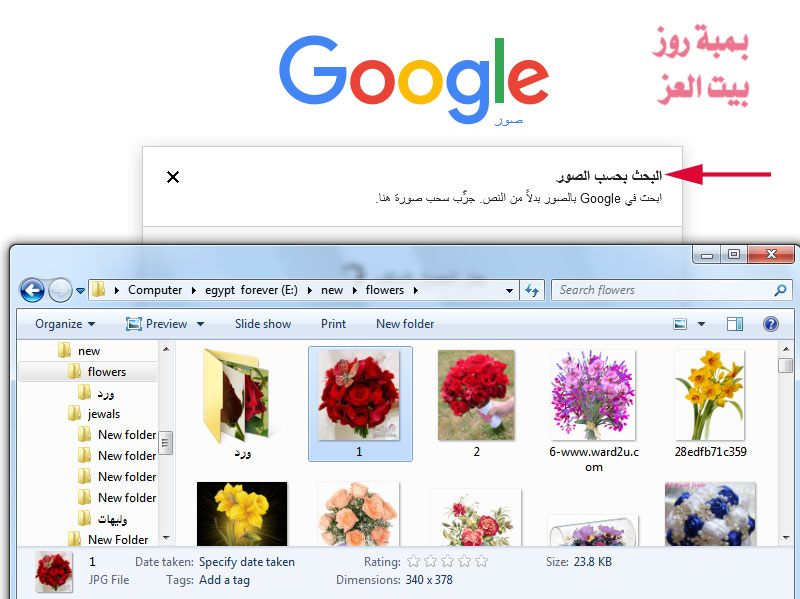Select the peach roses bouquet thumbnail
800x599 pixels.
coord(359,514)
